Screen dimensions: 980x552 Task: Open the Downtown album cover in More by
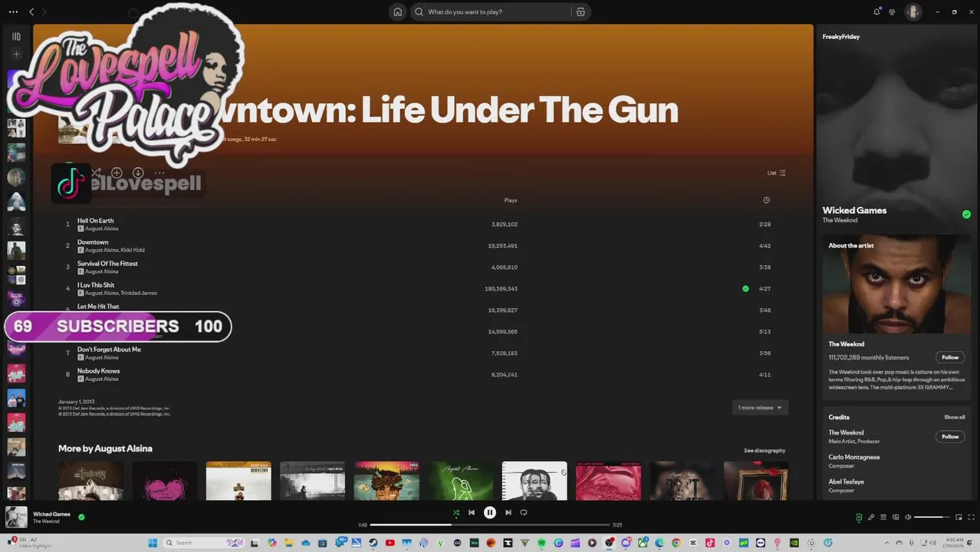[238, 481]
